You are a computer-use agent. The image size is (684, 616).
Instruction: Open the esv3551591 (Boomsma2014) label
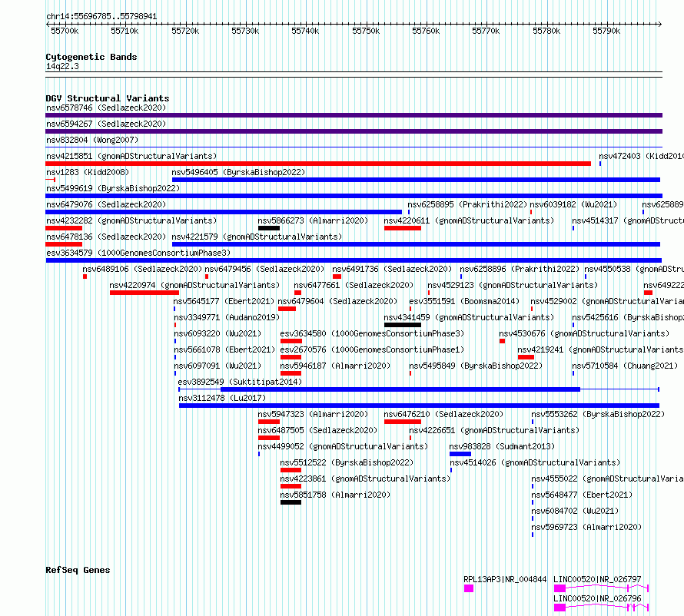point(464,301)
